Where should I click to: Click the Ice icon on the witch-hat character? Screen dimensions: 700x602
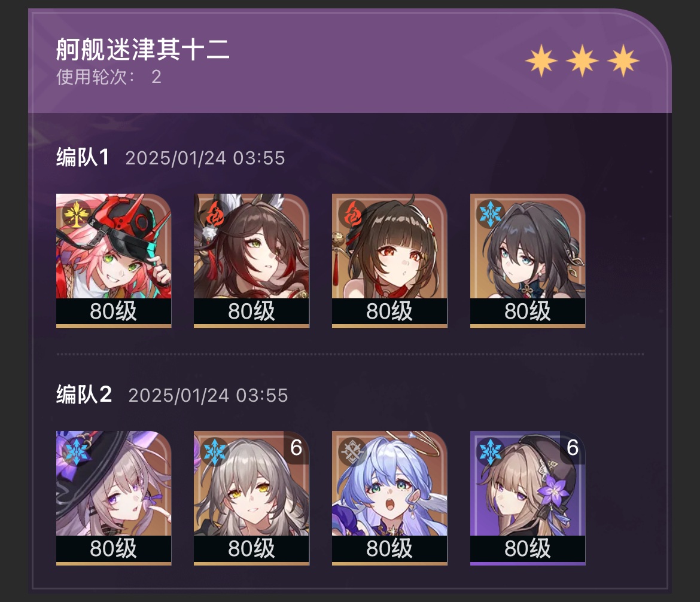coord(77,450)
